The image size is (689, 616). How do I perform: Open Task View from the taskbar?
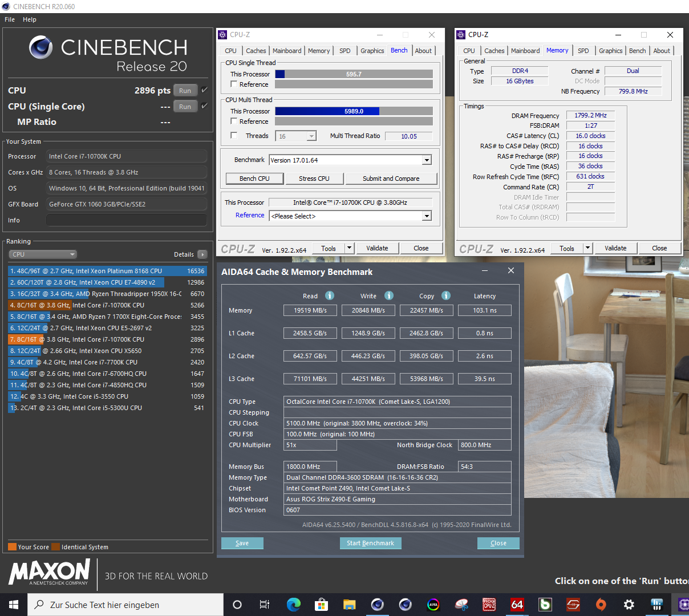click(x=265, y=605)
